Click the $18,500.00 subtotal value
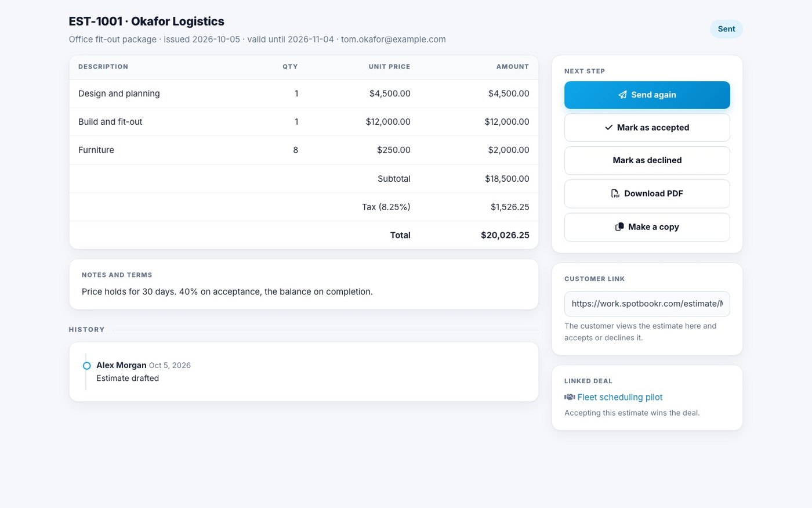The image size is (812, 508). [x=507, y=179]
